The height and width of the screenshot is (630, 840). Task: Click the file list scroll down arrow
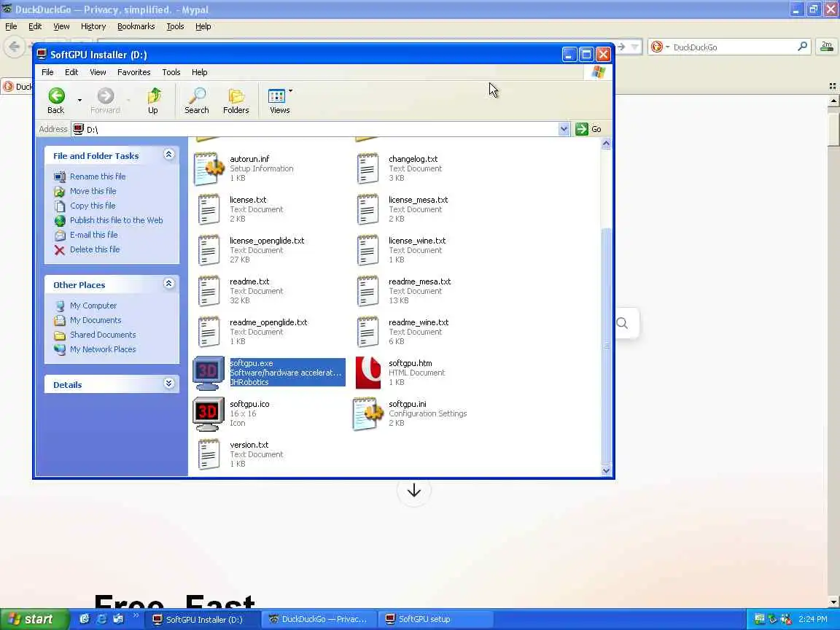(606, 470)
